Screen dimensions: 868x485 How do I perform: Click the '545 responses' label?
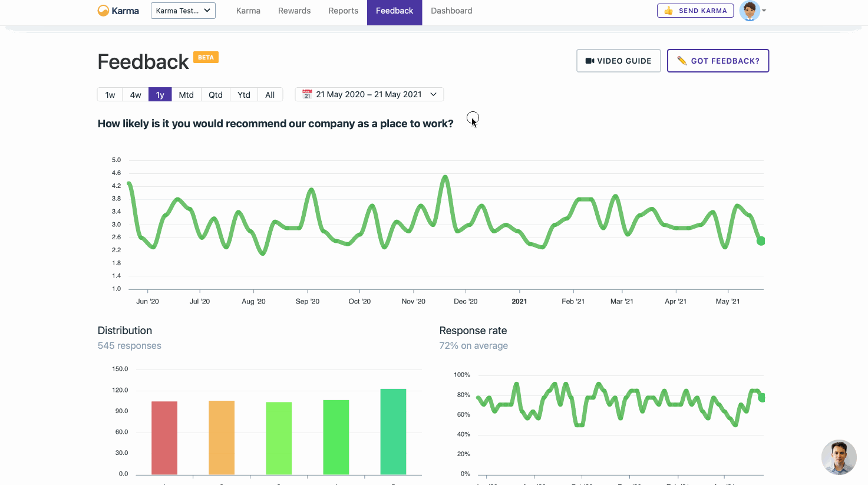tap(130, 346)
